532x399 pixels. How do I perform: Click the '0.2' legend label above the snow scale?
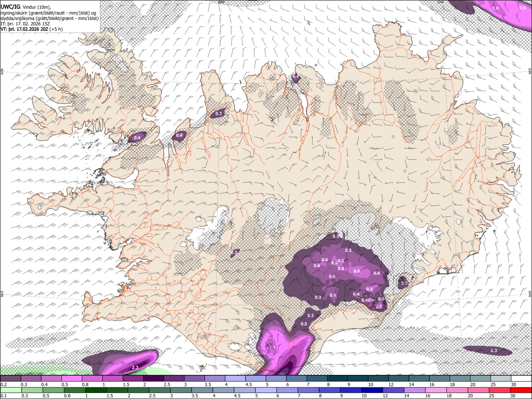[x=3, y=384]
